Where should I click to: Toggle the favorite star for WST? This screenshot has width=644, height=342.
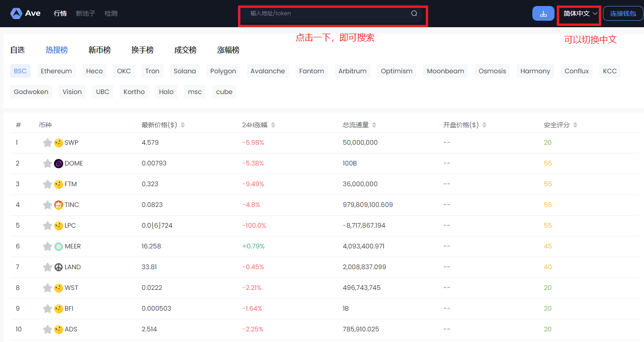point(48,288)
